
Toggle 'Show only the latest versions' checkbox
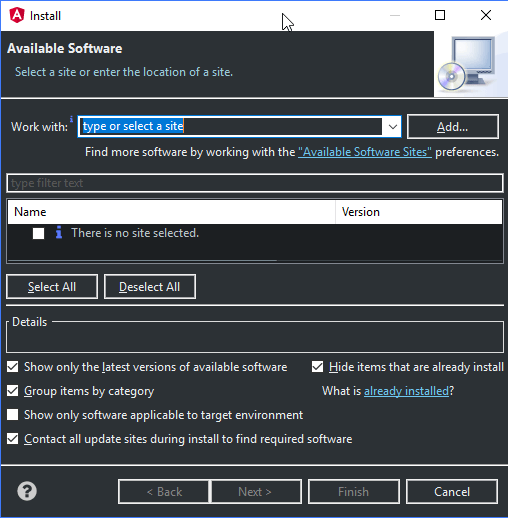tap(13, 367)
